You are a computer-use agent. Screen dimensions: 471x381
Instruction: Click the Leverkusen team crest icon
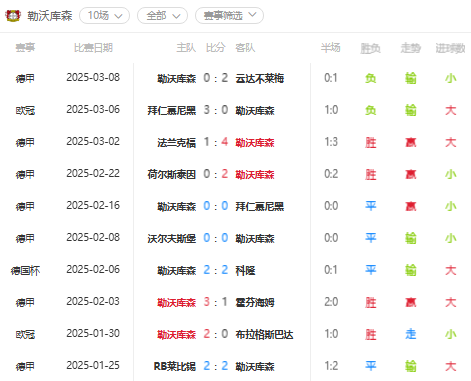[13, 16]
